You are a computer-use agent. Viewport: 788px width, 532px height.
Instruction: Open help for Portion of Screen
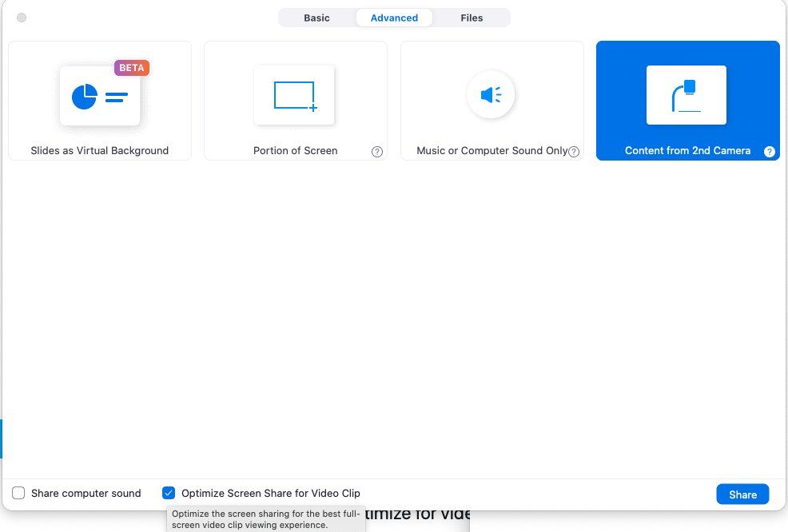point(377,152)
